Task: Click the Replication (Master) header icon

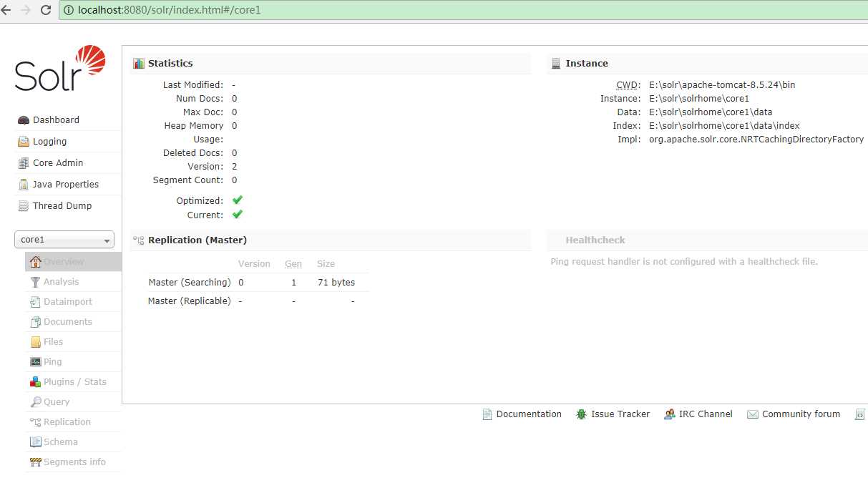Action: click(x=139, y=240)
